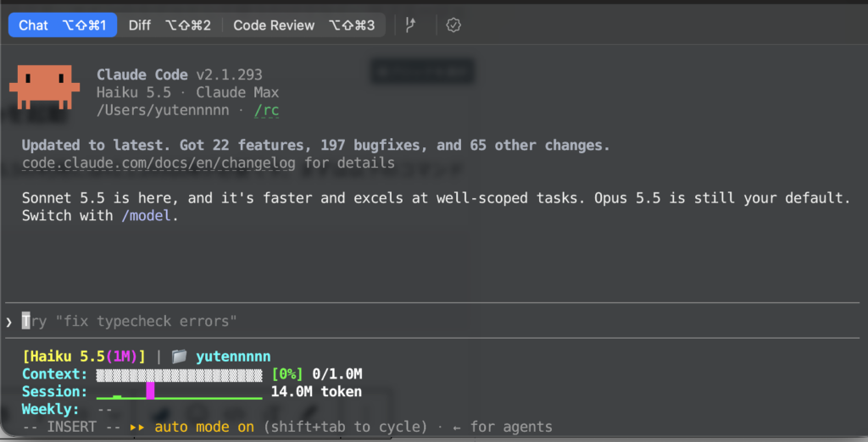This screenshot has height=442, width=868.
Task: Click the [Haiku 5.5(1M)] status label
Action: tap(84, 356)
